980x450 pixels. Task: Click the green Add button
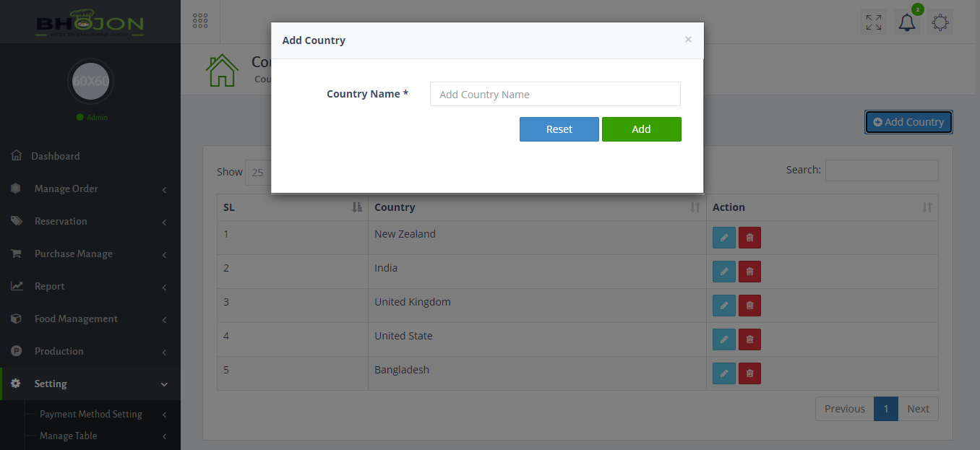click(641, 129)
